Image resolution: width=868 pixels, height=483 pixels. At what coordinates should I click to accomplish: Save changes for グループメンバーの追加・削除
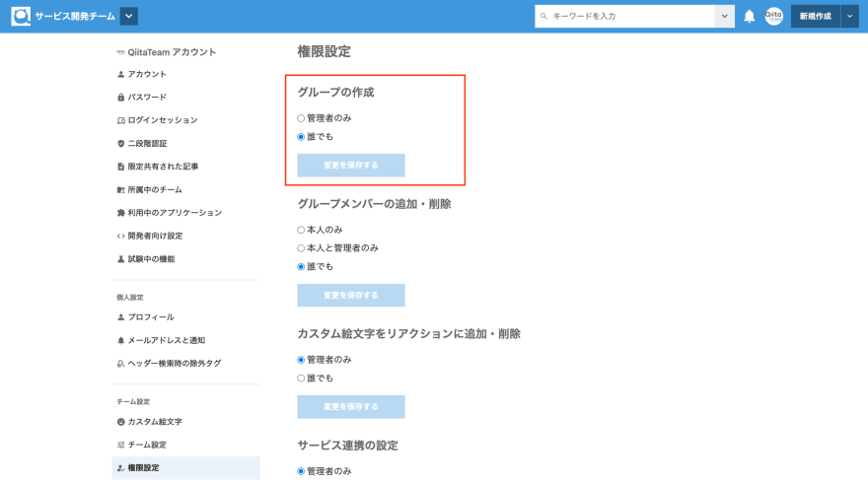pos(351,296)
